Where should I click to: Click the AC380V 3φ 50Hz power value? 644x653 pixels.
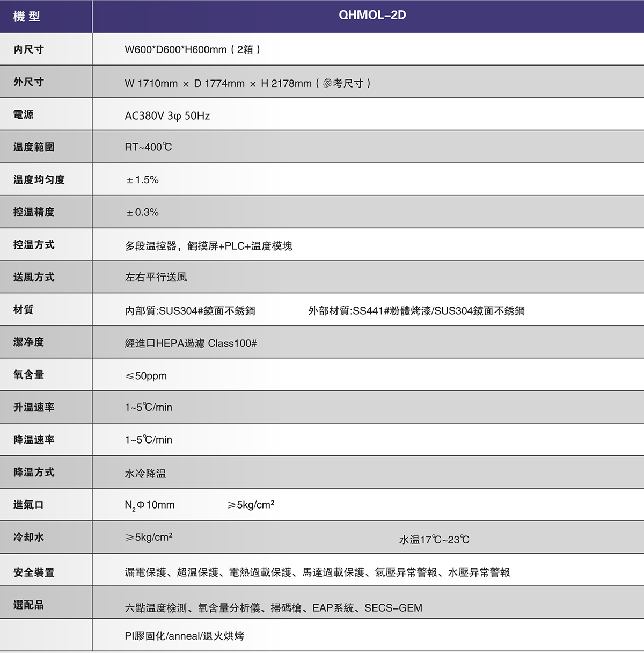pos(167,116)
